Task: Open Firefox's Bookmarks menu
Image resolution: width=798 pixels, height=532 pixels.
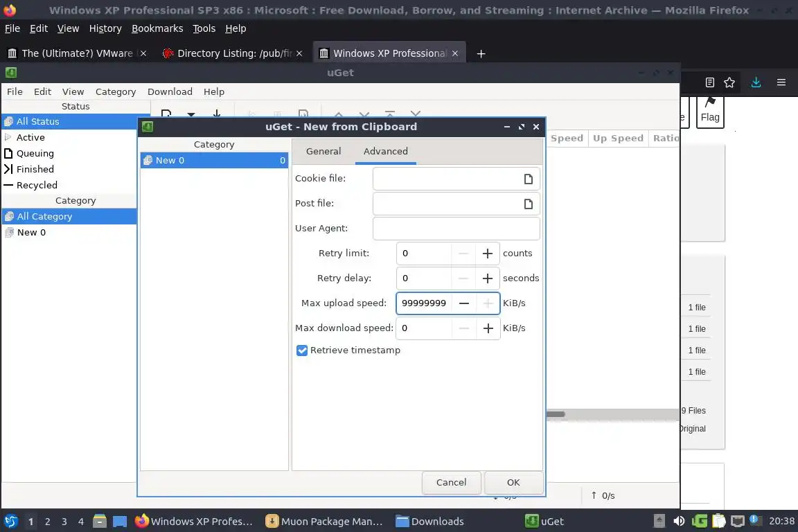Action: (x=157, y=28)
